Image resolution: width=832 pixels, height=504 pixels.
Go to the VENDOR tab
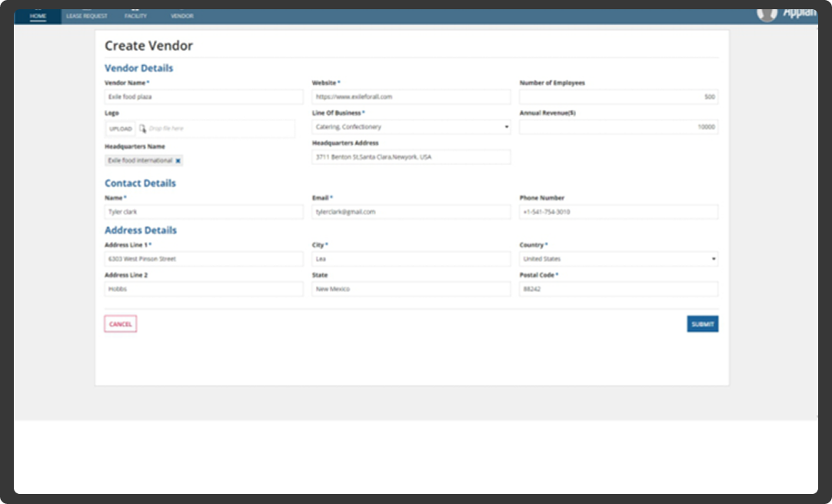point(182,15)
